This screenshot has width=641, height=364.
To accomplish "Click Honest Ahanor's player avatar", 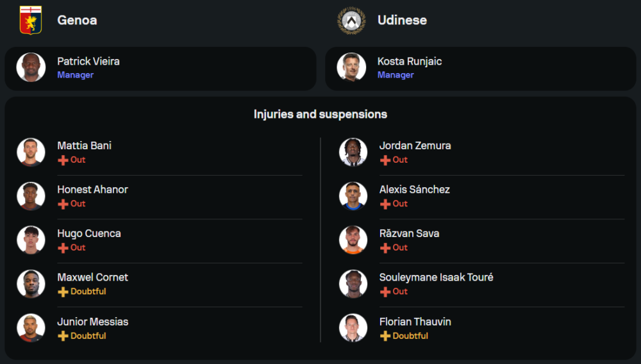I will (x=31, y=196).
